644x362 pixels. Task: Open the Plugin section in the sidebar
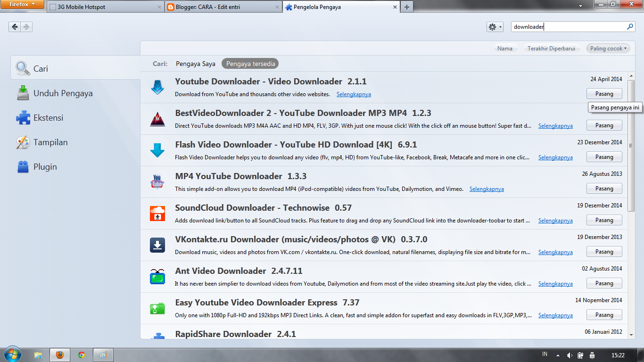click(22, 166)
